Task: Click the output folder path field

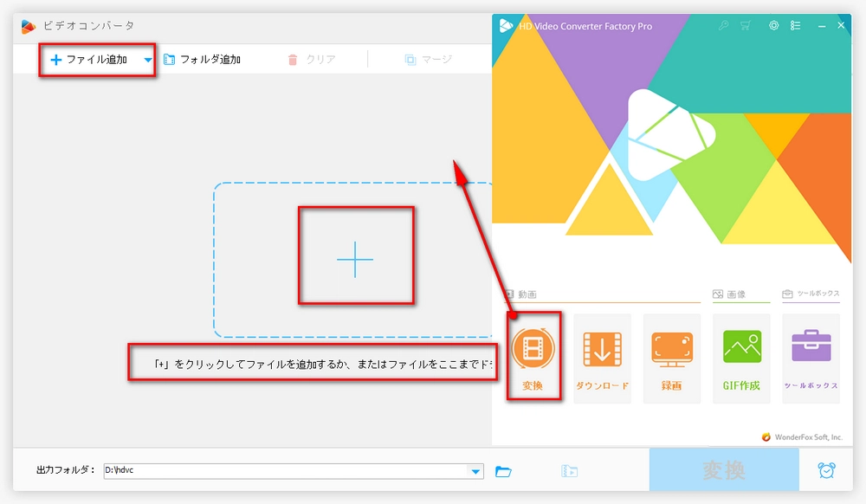Action: click(x=286, y=471)
